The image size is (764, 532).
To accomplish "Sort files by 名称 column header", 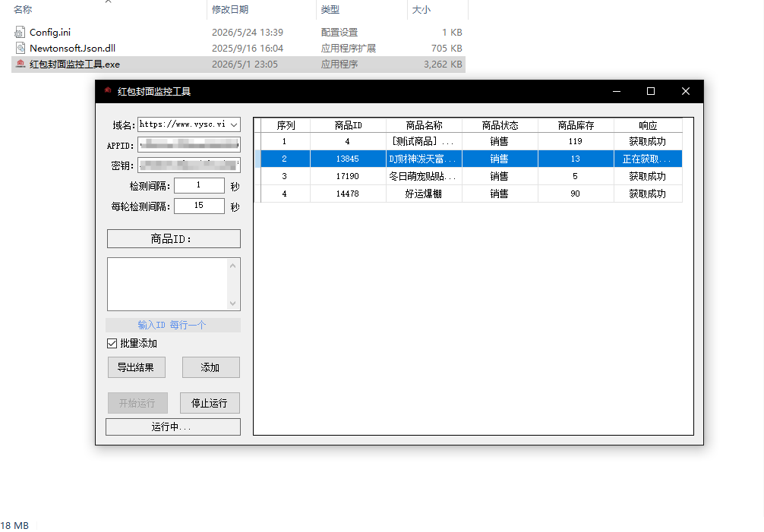I will tap(23, 9).
